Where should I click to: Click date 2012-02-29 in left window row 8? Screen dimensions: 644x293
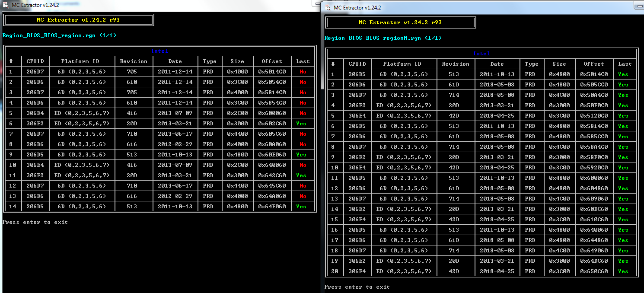tap(175, 144)
